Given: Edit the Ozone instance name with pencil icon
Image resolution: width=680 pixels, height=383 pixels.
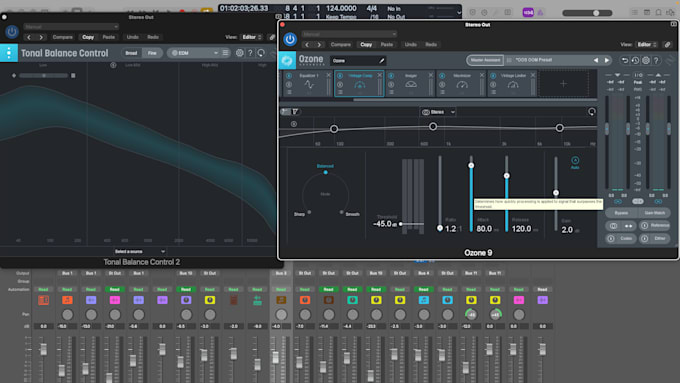Looking at the screenshot, I should point(382,61).
